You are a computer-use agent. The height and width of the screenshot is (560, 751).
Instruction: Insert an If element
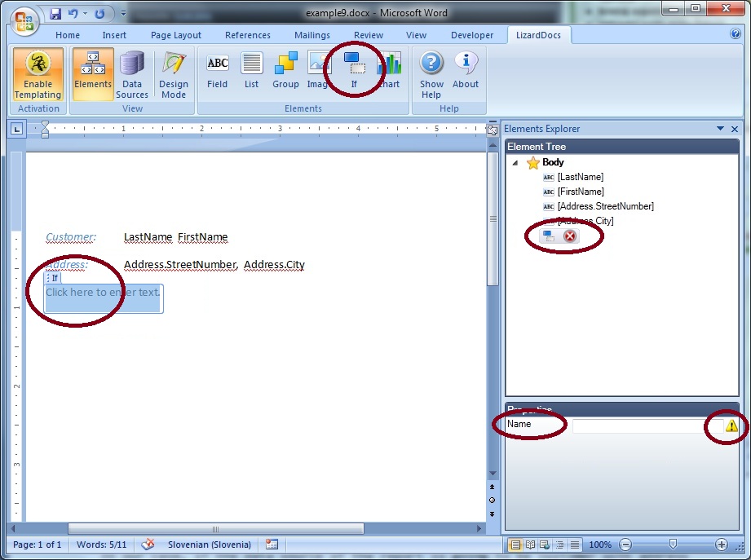pos(354,72)
